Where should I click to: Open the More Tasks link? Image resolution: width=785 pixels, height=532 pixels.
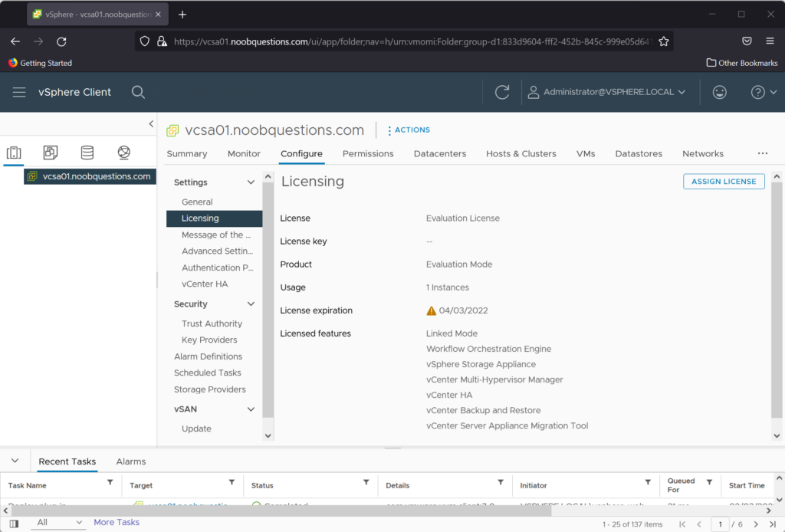[x=117, y=523]
